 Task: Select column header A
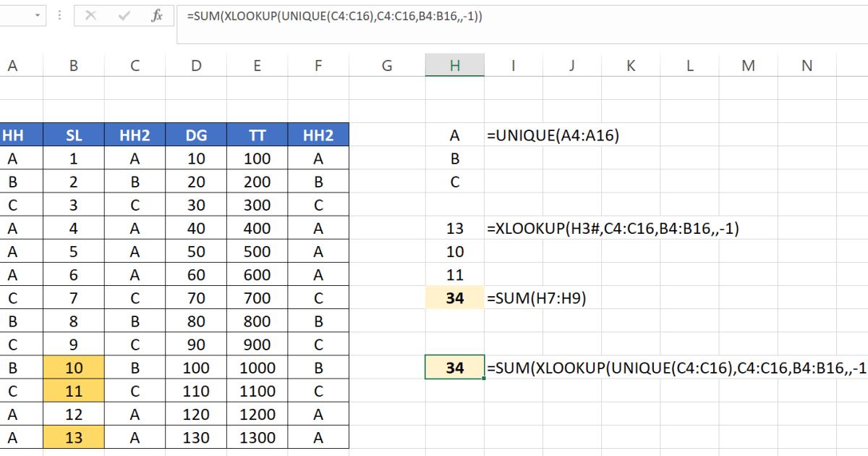tap(12, 65)
